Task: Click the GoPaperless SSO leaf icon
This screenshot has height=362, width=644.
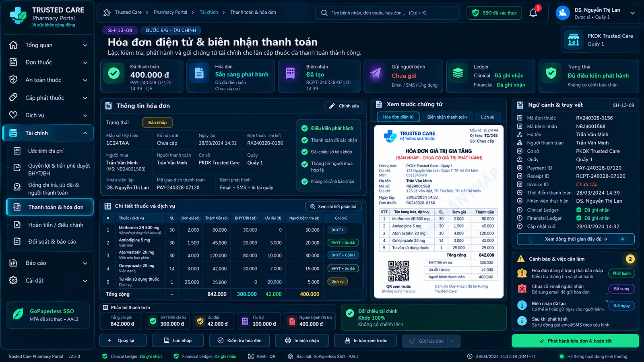Action: [x=18, y=314]
